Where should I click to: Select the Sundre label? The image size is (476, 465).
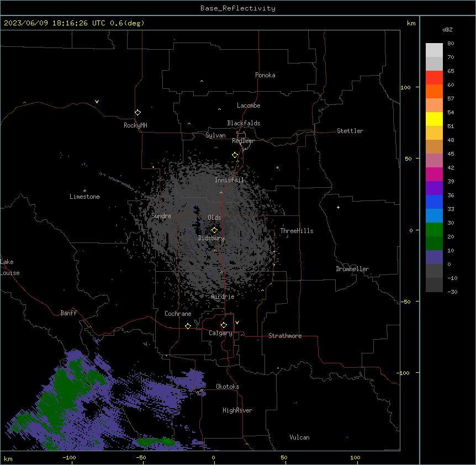coord(161,216)
